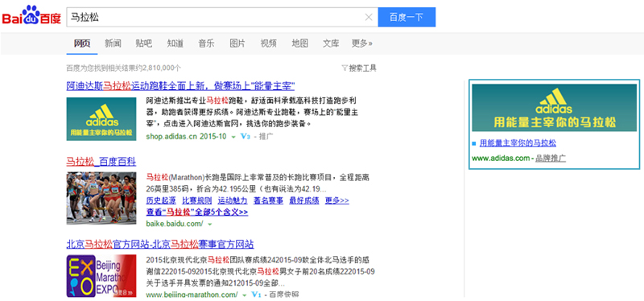Switch to the 地图 tab

pos(299,43)
